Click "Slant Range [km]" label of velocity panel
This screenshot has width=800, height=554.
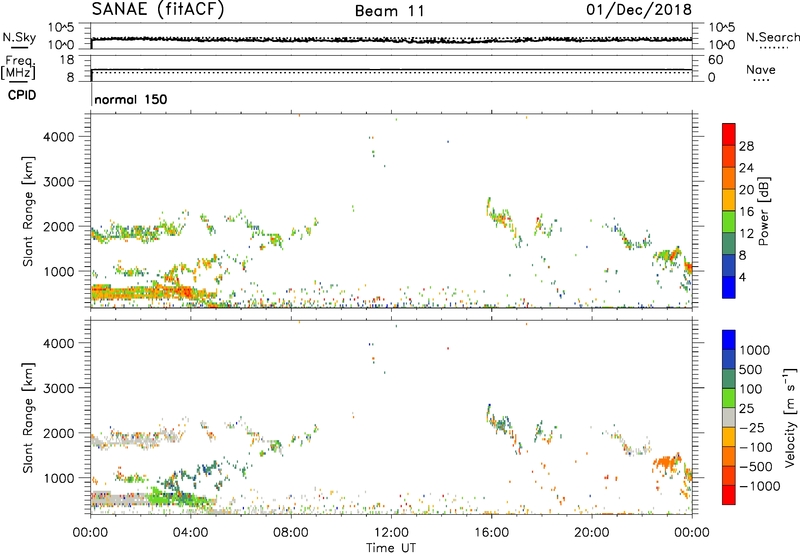pyautogui.click(x=28, y=418)
